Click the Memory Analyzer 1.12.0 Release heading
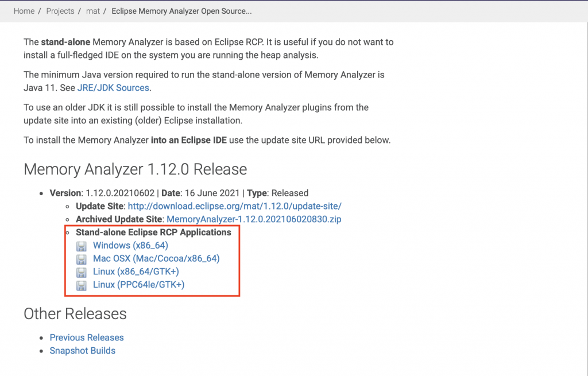The height and width of the screenshot is (376, 588). click(136, 169)
